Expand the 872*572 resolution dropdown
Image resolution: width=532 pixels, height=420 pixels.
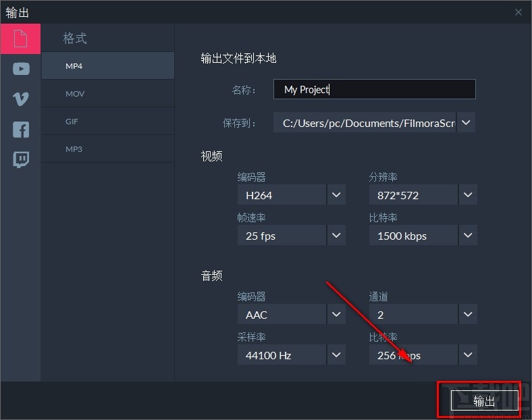[468, 195]
